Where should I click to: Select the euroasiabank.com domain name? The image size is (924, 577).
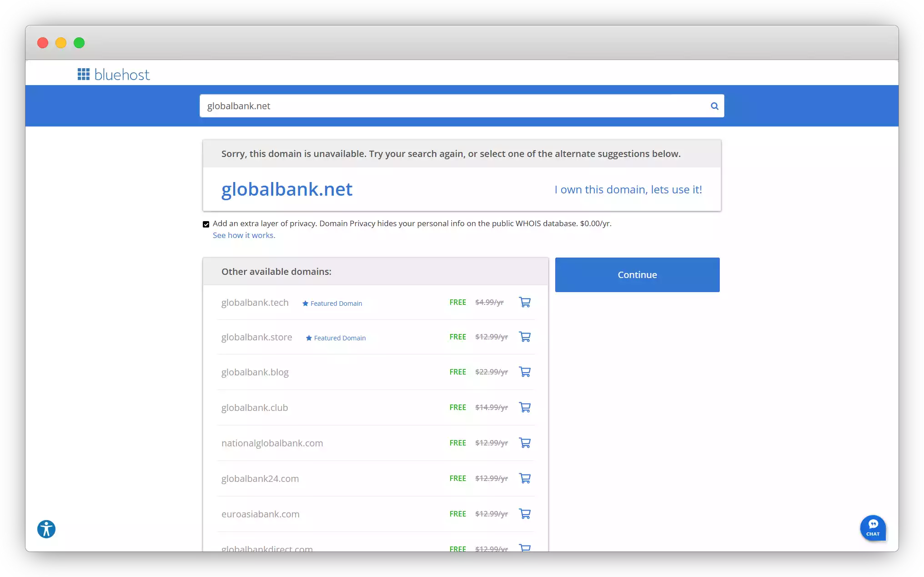click(260, 514)
